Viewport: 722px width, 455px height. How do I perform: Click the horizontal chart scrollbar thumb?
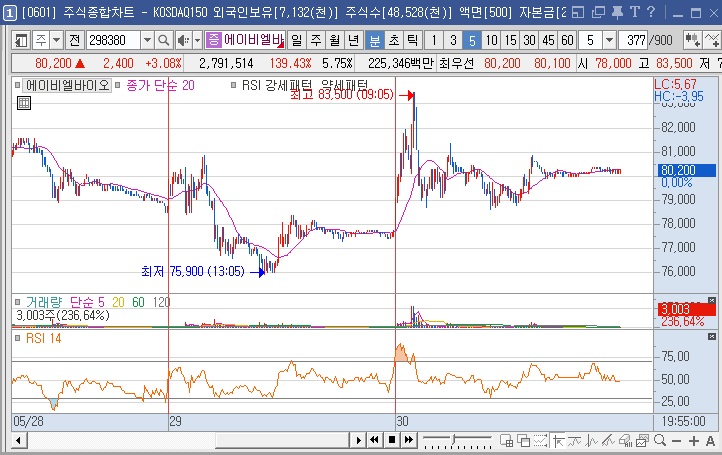point(282,440)
